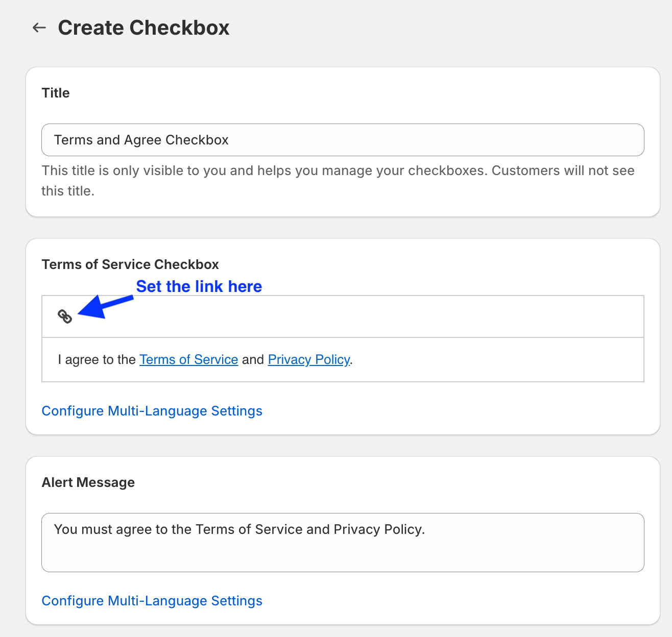The image size is (672, 637).
Task: Open Configure Multi-Language Settings under Alert Message
Action: coord(152,601)
